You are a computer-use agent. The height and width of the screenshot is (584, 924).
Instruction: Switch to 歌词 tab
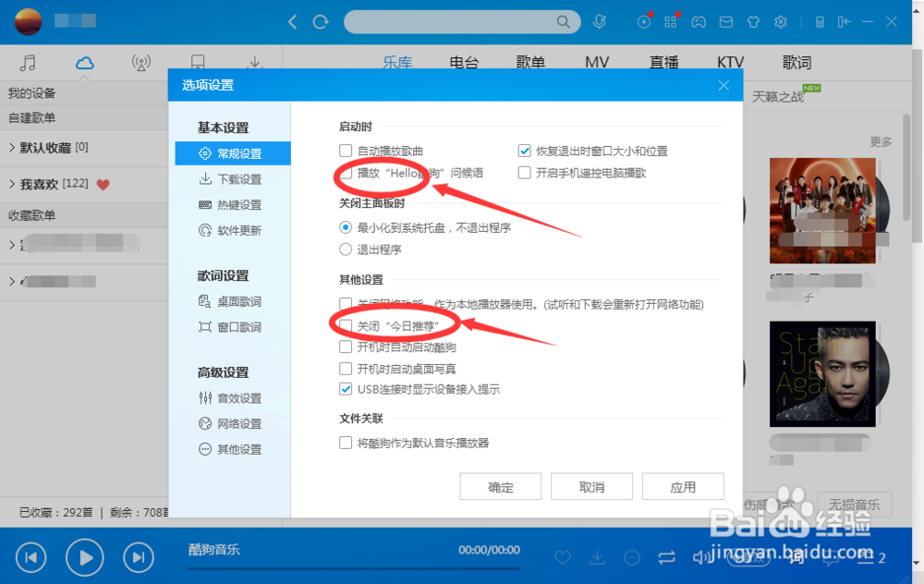click(796, 63)
